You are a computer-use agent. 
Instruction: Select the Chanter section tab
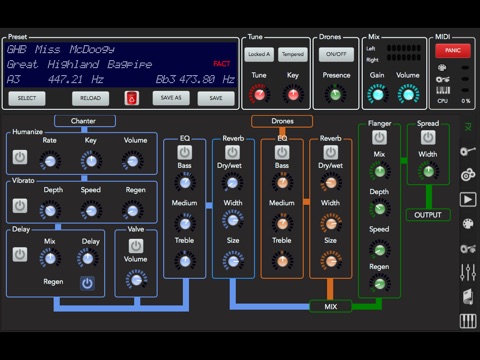[x=85, y=121]
